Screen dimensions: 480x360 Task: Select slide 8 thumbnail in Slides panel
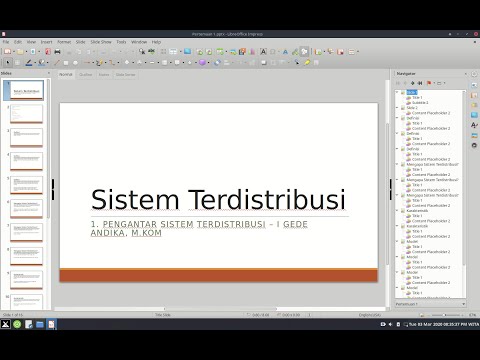[26, 256]
